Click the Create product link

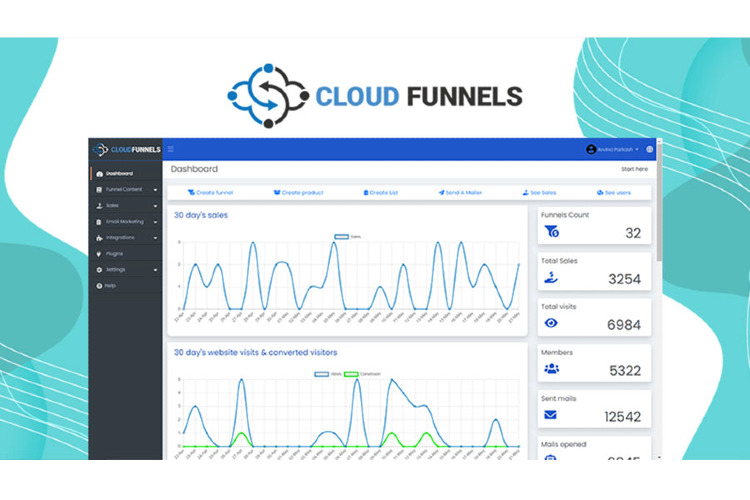pos(298,192)
